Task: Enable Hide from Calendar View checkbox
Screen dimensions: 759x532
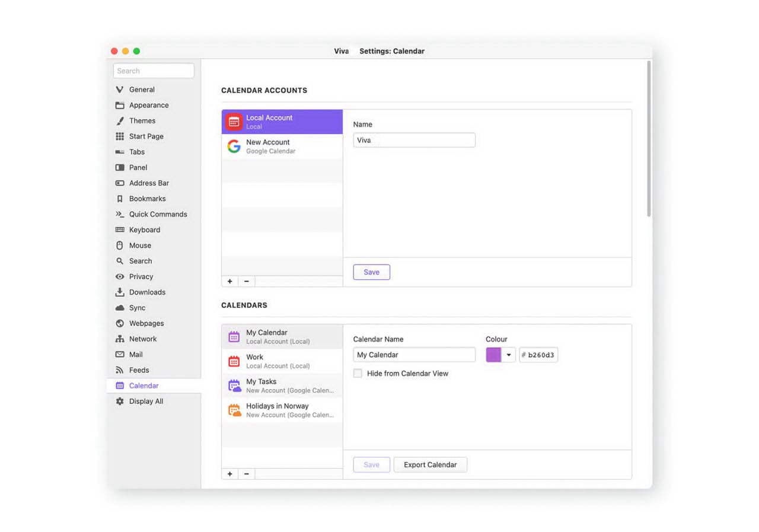Action: pyautogui.click(x=358, y=374)
